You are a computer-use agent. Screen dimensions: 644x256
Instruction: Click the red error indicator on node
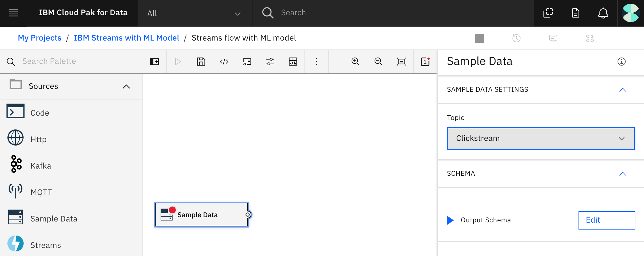172,210
